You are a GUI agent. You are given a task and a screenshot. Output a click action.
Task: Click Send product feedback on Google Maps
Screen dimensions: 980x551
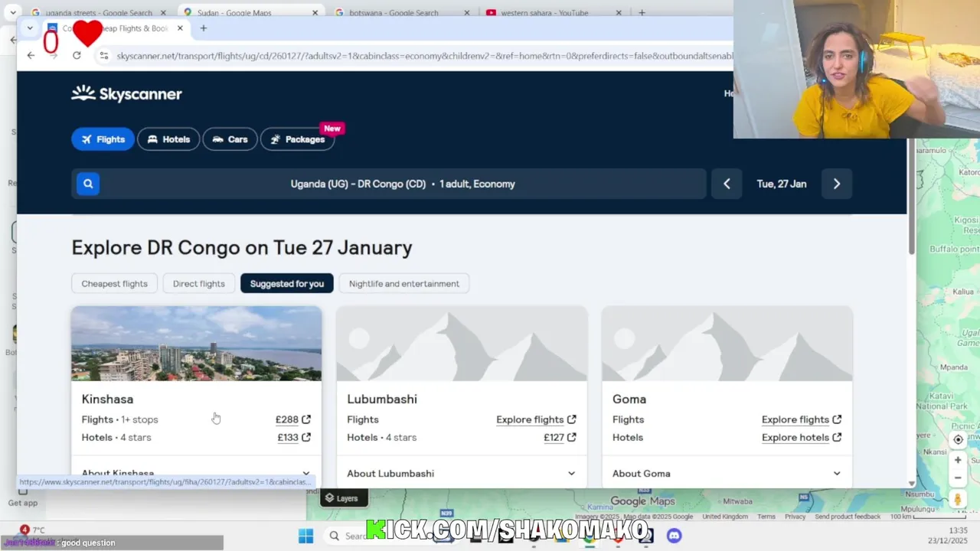(848, 517)
